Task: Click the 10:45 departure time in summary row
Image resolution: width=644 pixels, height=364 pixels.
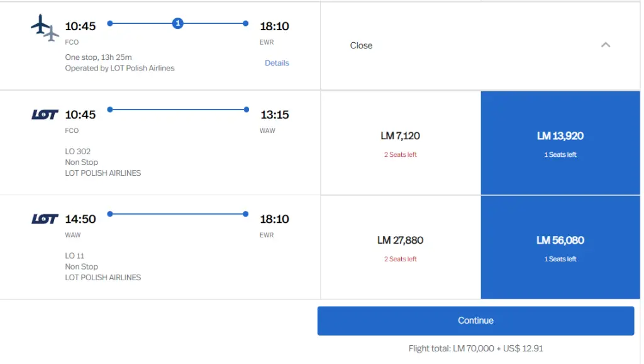Action: click(80, 26)
